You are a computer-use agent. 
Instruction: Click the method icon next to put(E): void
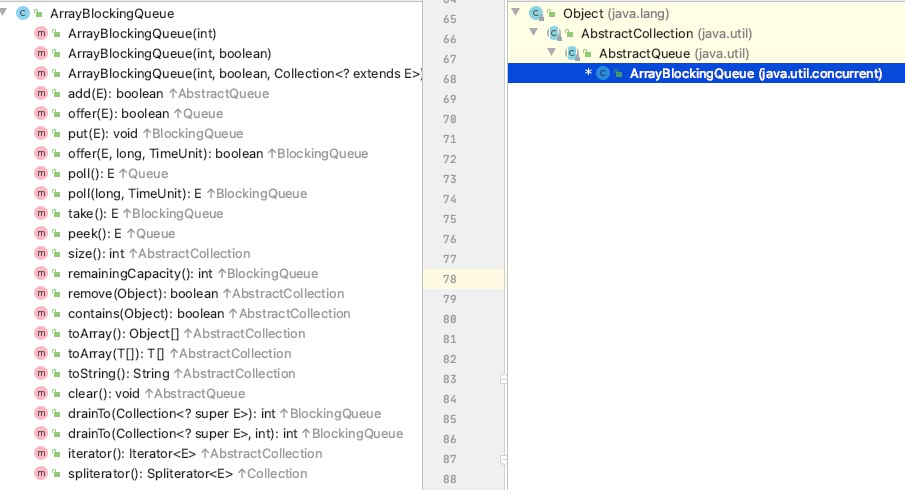41,134
